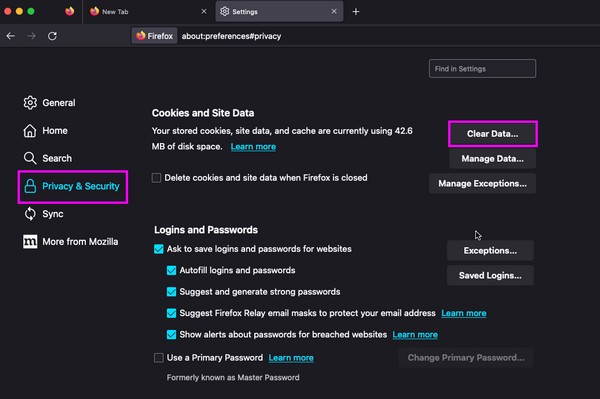The height and width of the screenshot is (399, 600).
Task: Uncheck Suggest and generate strong passwords
Action: (171, 292)
